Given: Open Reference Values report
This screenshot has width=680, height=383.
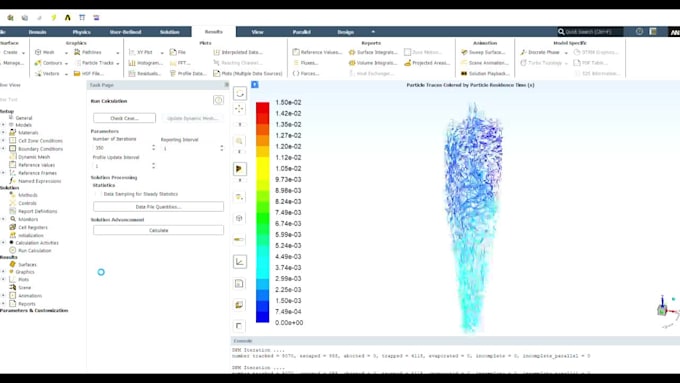Looking at the screenshot, I should tap(317, 52).
